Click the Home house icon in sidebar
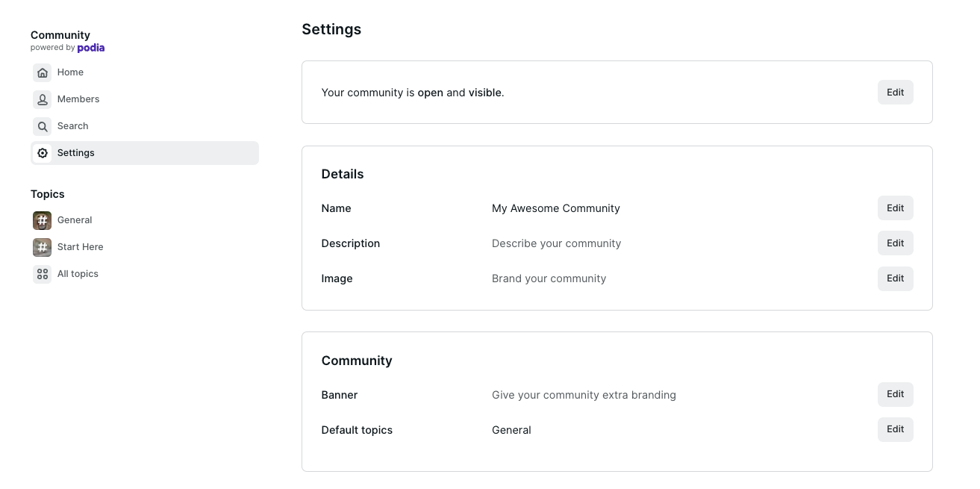This screenshot has width=980, height=489. click(x=43, y=72)
